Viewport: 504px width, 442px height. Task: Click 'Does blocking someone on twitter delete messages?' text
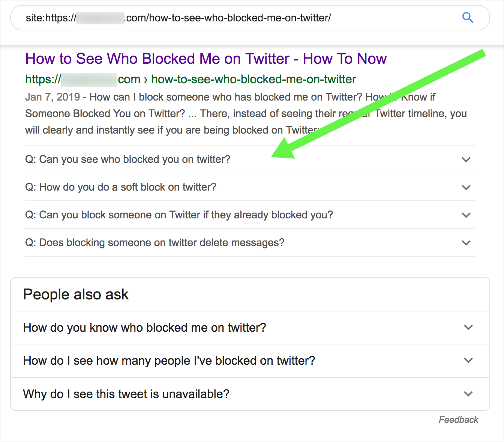155,243
